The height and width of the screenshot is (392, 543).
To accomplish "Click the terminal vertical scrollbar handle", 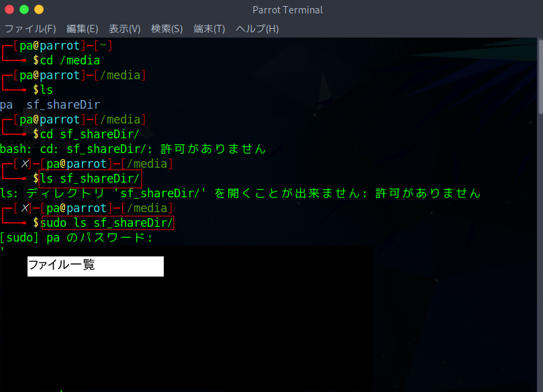I will pos(540,76).
